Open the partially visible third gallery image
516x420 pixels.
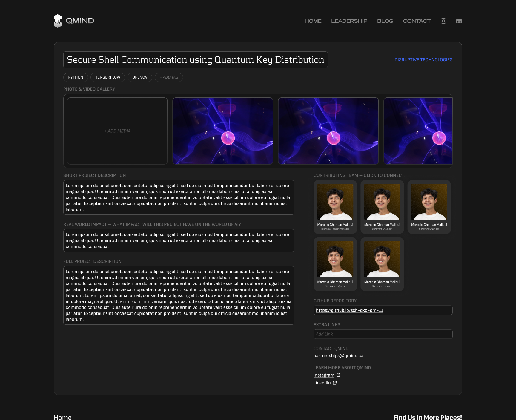tap(418, 131)
